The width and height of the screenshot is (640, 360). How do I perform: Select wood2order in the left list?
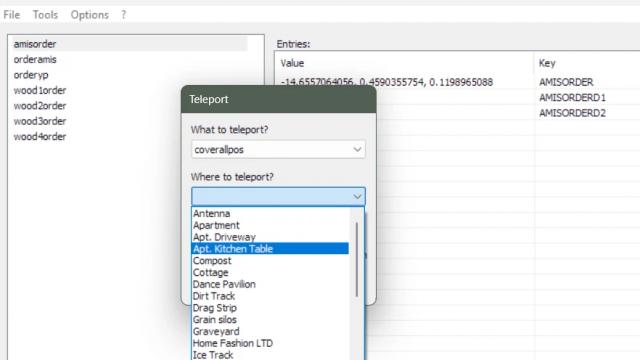[40, 106]
